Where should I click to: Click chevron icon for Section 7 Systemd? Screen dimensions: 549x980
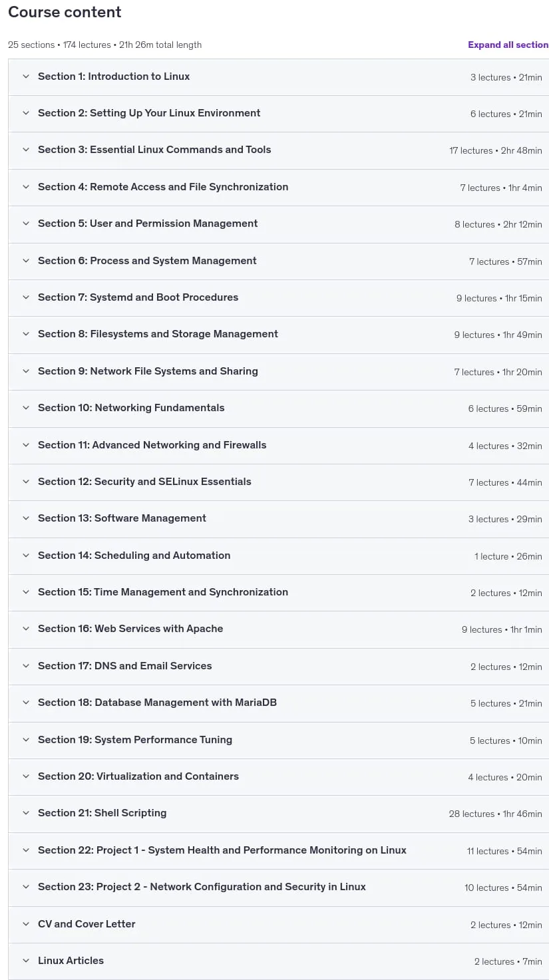[x=26, y=297]
